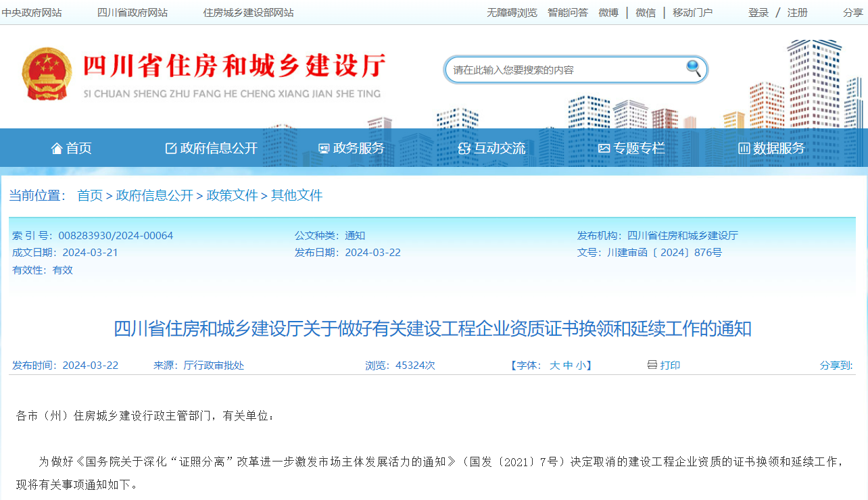Go to 政务服务 in the navigation bar
The height and width of the screenshot is (500, 868).
[351, 148]
